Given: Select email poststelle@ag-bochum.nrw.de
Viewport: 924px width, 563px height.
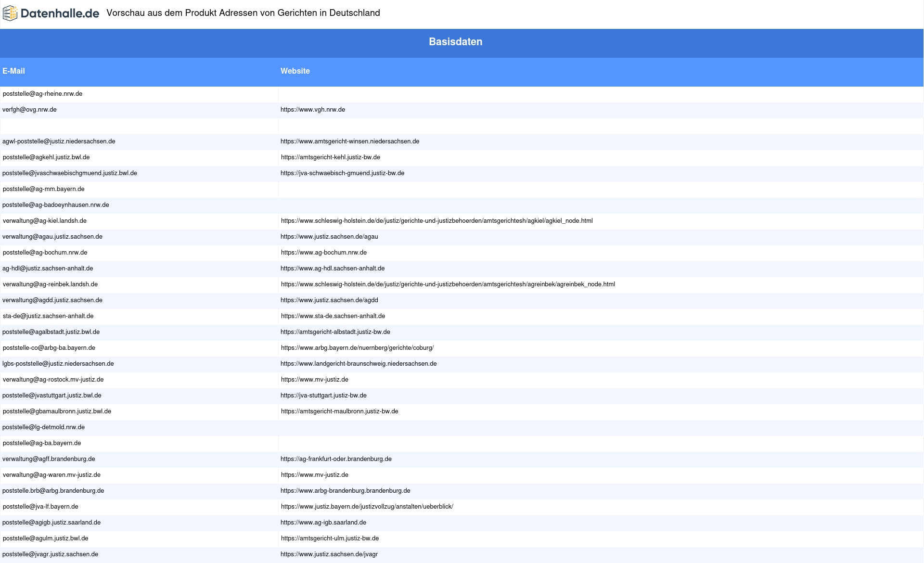Looking at the screenshot, I should [45, 253].
